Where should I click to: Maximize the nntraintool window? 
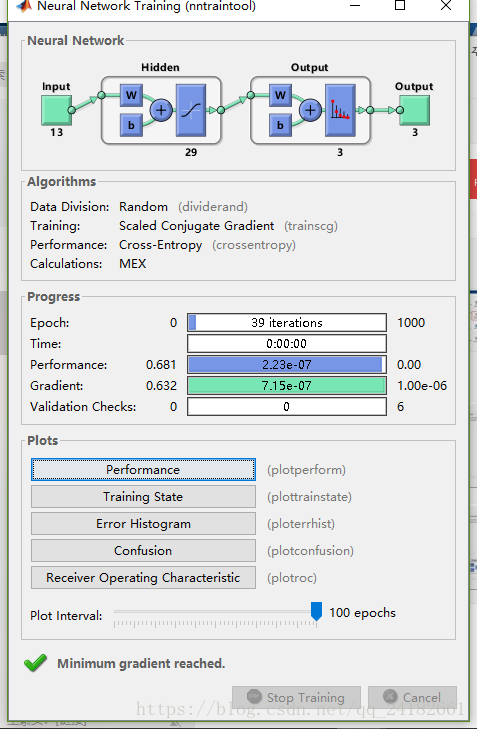click(x=400, y=5)
